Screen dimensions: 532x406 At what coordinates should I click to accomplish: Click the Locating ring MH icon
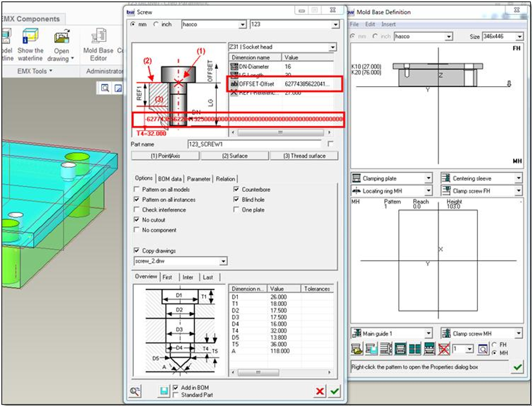[356, 191]
